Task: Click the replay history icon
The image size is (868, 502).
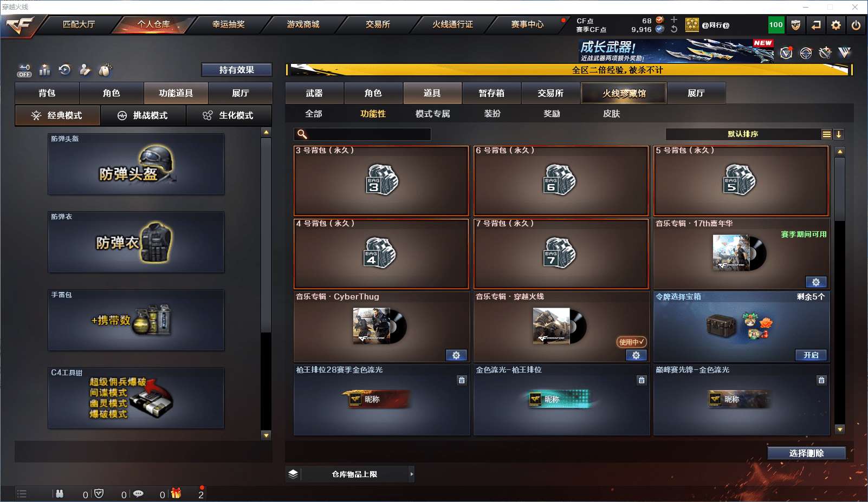Action: click(64, 69)
